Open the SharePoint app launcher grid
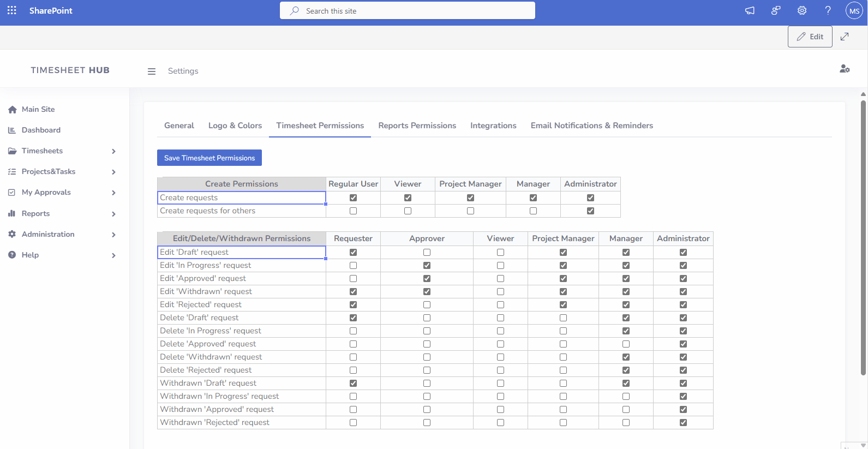 (x=11, y=10)
